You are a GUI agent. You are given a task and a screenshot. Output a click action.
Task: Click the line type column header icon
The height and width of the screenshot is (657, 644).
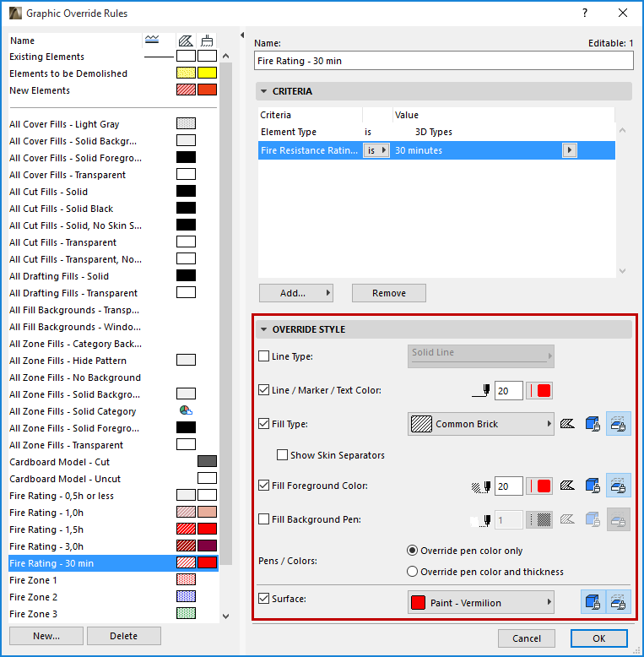[x=152, y=41]
